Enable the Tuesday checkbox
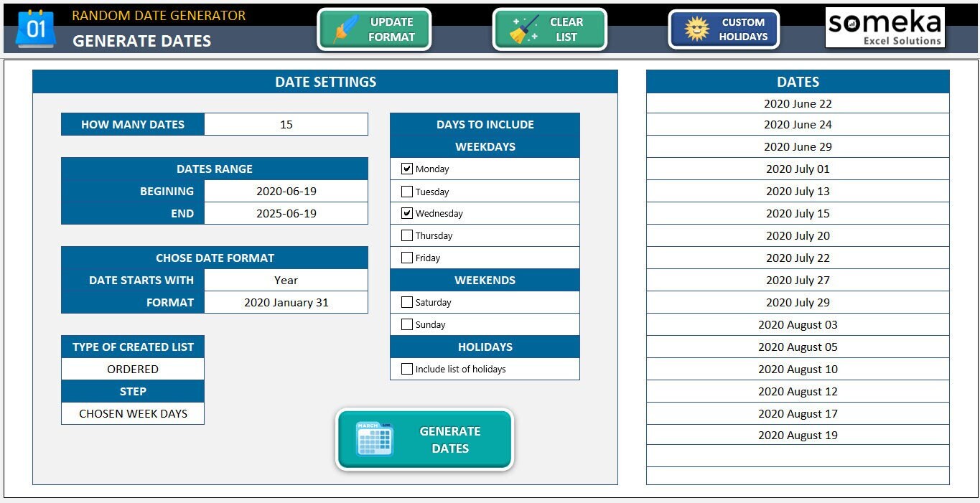Viewport: 980px width, 503px height. click(407, 192)
